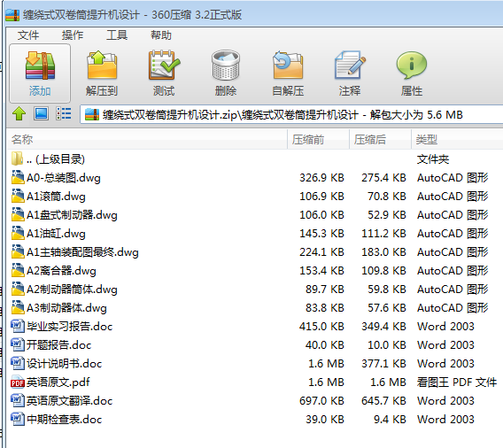Click the 326.9 KB size value
The height and width of the screenshot is (448, 503).
click(x=321, y=178)
